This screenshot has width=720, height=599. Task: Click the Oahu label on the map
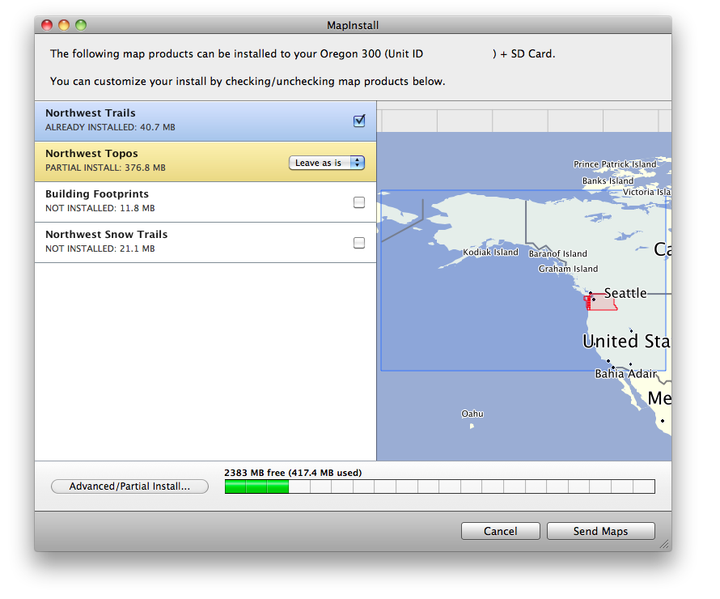tap(472, 413)
